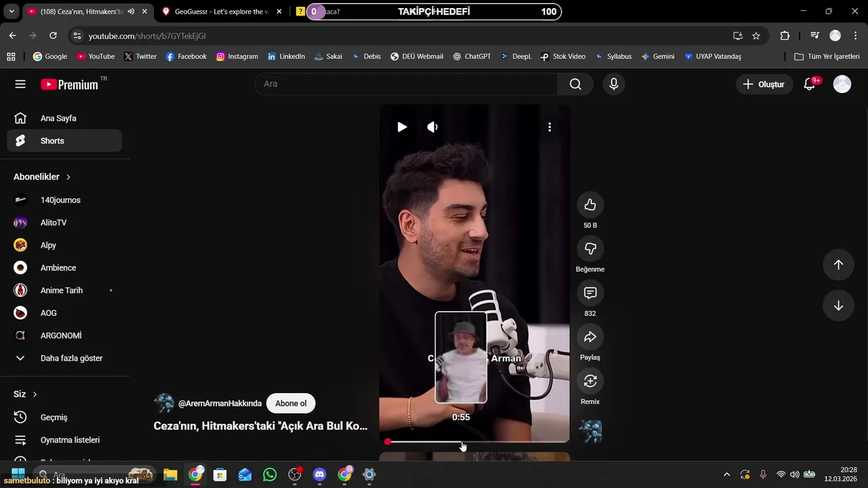Open the audio source thumbnail below Remix

click(x=590, y=432)
